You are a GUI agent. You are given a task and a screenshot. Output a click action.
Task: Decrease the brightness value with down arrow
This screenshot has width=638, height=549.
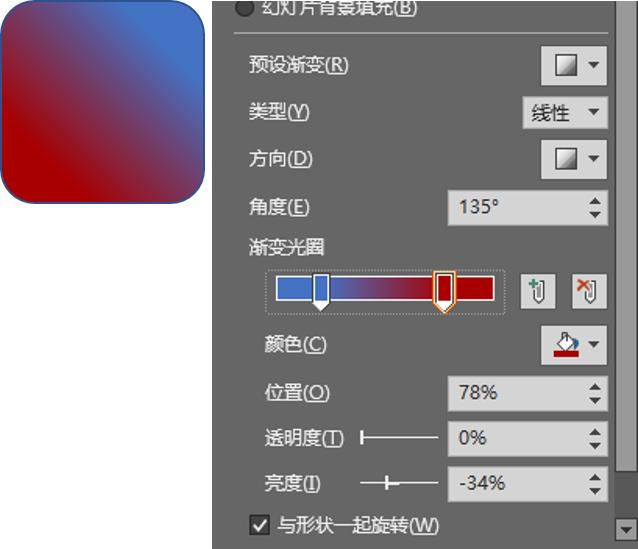click(595, 491)
